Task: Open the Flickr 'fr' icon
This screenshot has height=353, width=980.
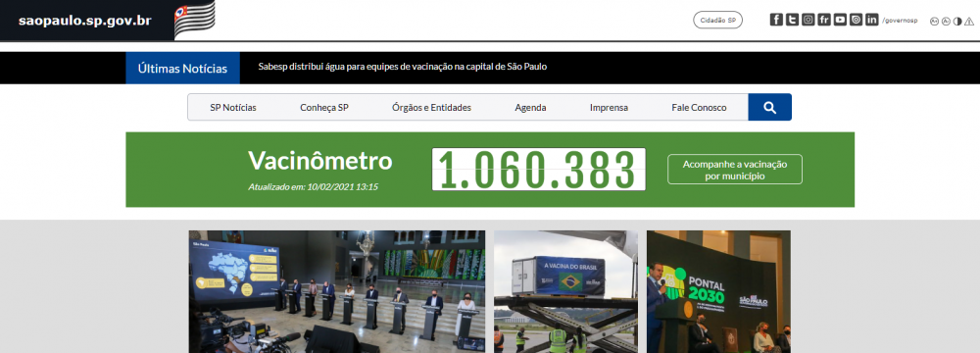Action: 824,20
